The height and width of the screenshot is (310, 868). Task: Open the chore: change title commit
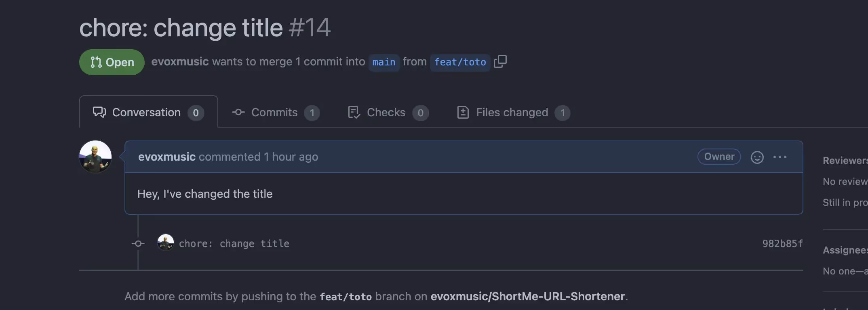coord(234,243)
